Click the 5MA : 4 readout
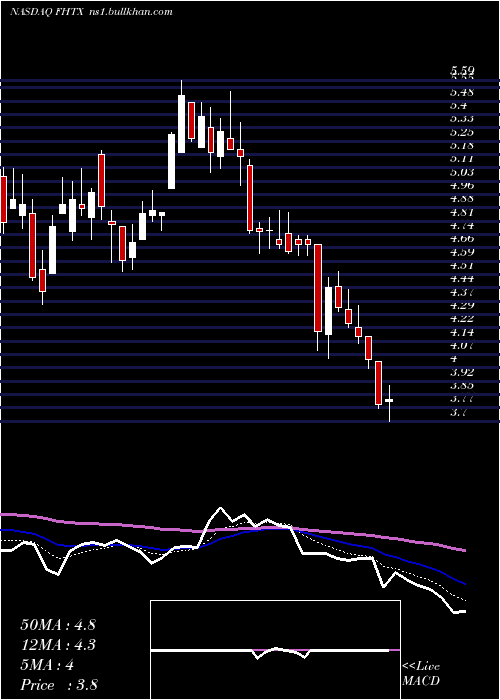 click(x=47, y=665)
